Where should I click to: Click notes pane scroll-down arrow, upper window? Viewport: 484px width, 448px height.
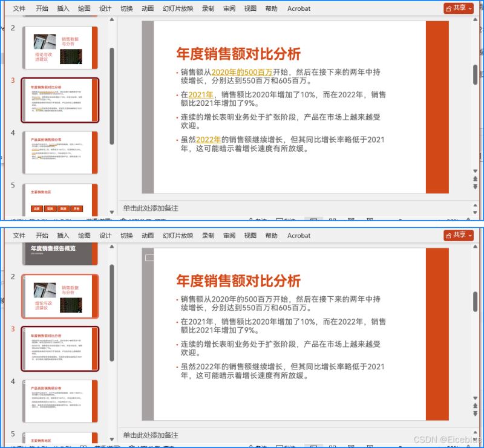coord(475,213)
